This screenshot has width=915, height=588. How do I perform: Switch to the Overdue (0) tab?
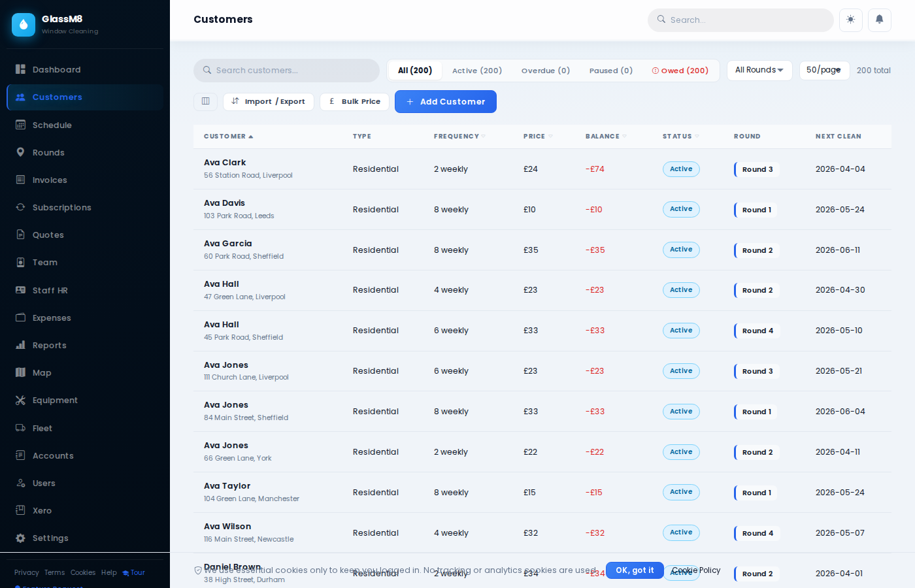pos(546,70)
